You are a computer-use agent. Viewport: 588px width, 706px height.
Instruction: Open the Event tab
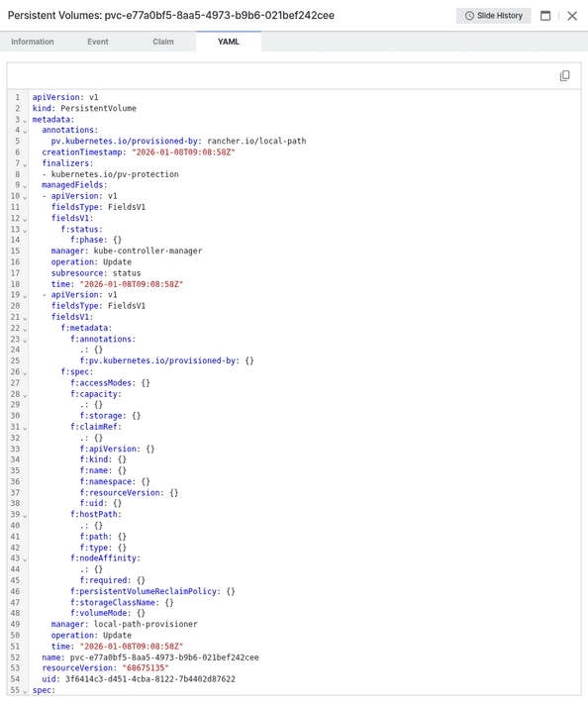[98, 42]
